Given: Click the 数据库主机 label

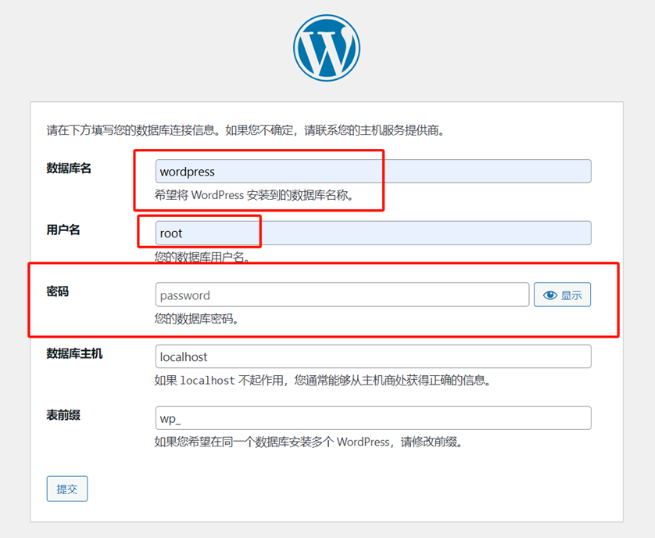Looking at the screenshot, I should point(74,353).
